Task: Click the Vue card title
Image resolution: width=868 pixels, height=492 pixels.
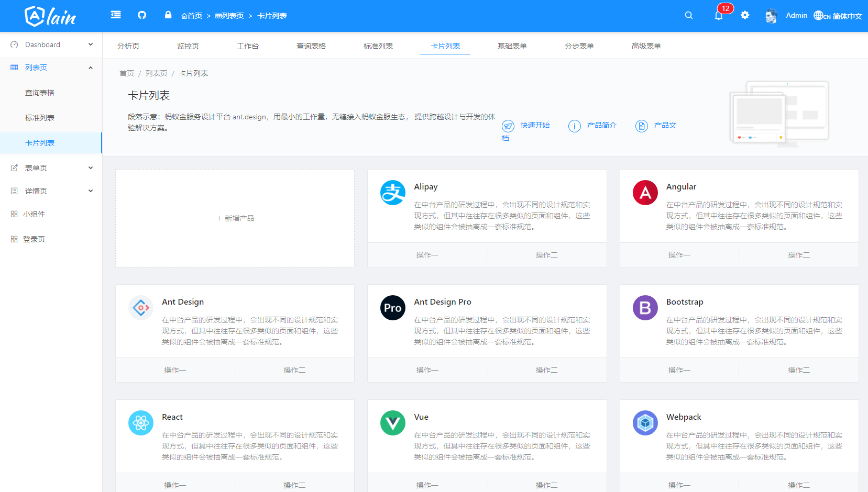Action: click(421, 417)
